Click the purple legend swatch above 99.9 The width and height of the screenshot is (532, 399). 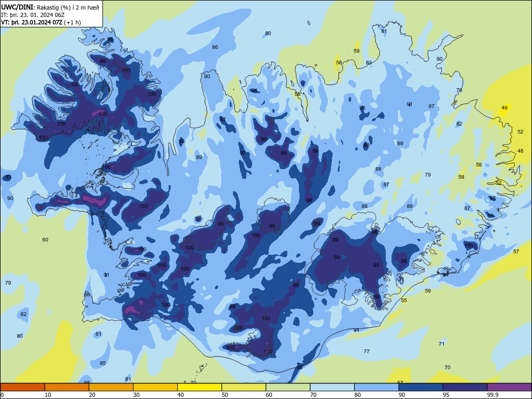pyautogui.click(x=509, y=387)
